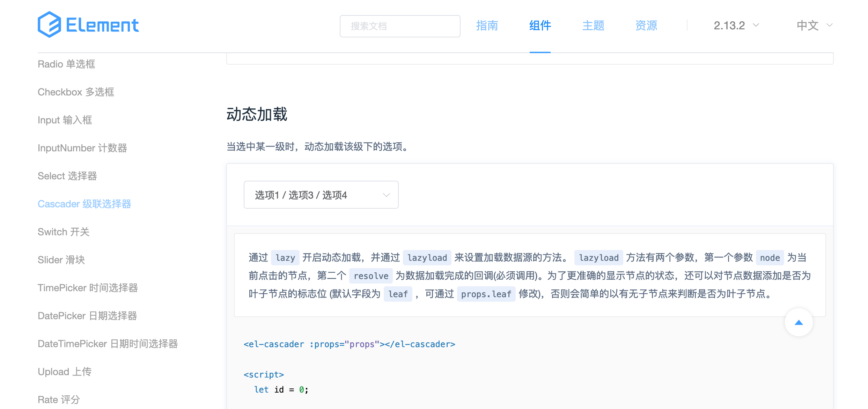Image resolution: width=868 pixels, height=409 pixels.
Task: Click the Element logo icon
Action: [x=50, y=24]
